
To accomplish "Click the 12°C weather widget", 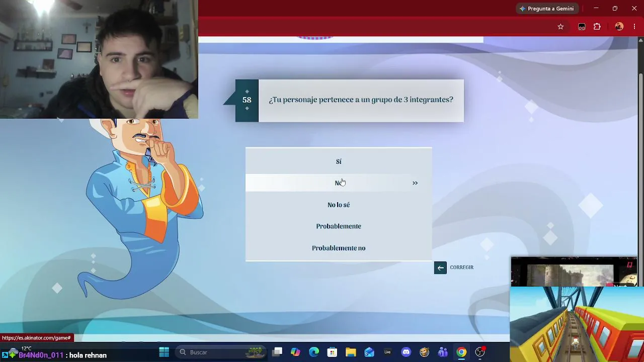I will [26, 348].
